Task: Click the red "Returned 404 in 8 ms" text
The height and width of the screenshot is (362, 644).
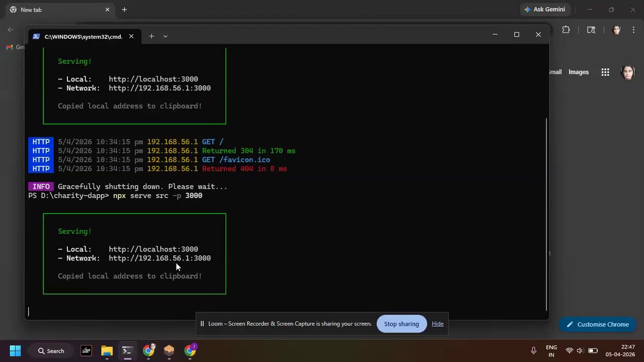Action: pos(245,169)
